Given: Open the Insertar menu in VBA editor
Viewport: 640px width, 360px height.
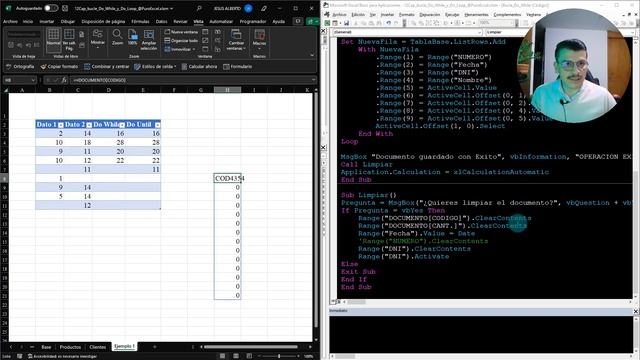Looking at the screenshot, I should coord(387,15).
